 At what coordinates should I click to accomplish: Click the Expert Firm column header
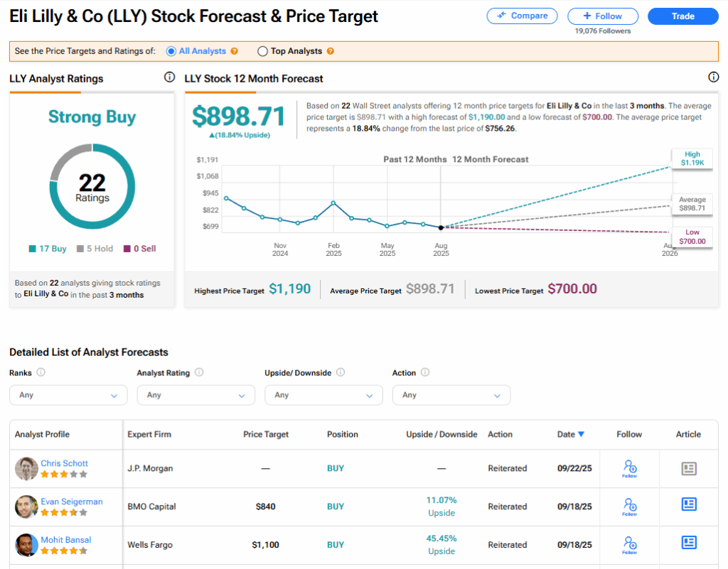point(149,434)
